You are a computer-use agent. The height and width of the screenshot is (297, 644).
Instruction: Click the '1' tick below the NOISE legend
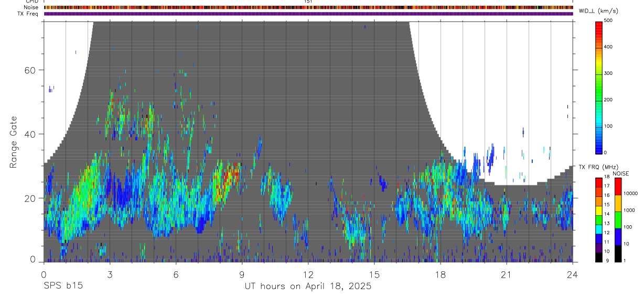click(626, 260)
